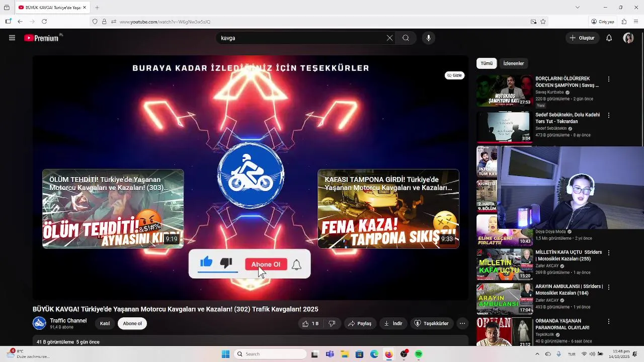The height and width of the screenshot is (362, 644).
Task: Switch TUR keyboard language
Action: coord(572,354)
